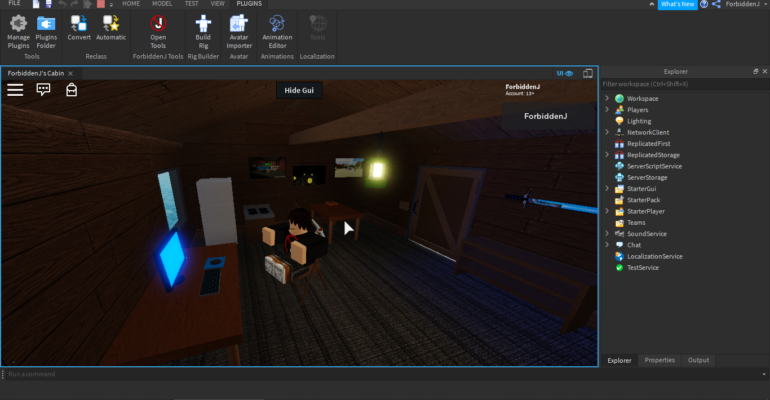
Task: Switch to the HOME ribbon tab
Action: [131, 3]
